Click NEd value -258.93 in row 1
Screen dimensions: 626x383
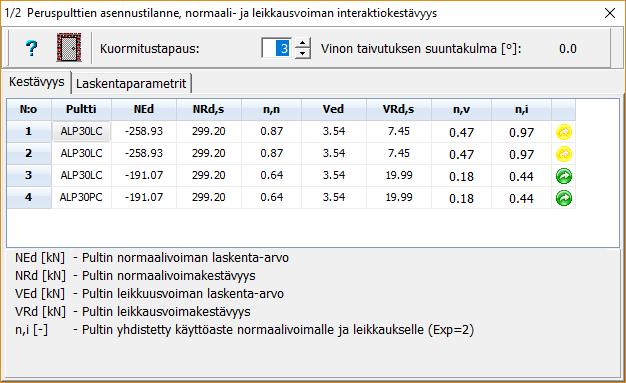click(144, 131)
